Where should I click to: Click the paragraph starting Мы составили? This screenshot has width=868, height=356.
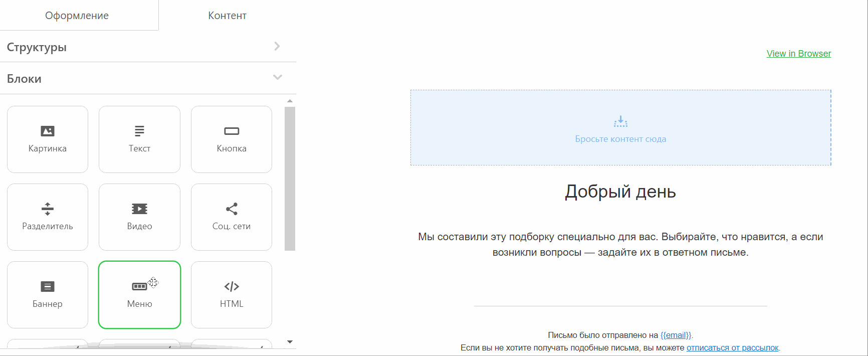(620, 244)
